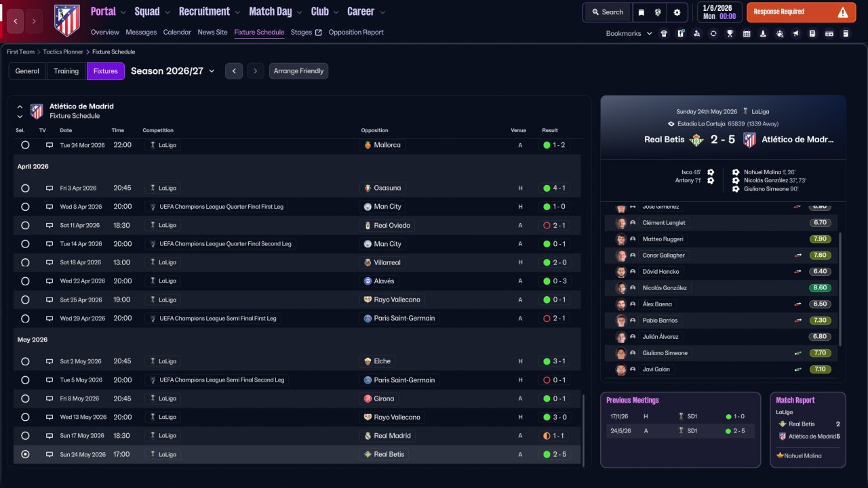The height and width of the screenshot is (488, 868).
Task: Go forward with the right arrow navigation button
Action: 34,21
